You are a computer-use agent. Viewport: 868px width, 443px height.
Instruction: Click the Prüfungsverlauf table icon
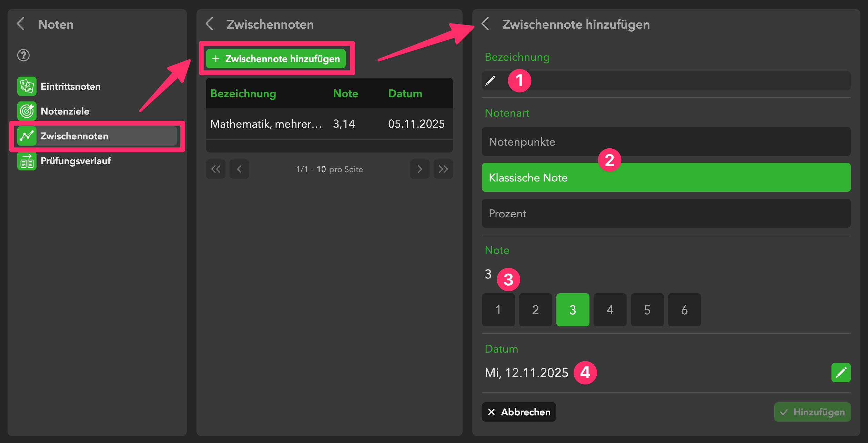(x=27, y=161)
